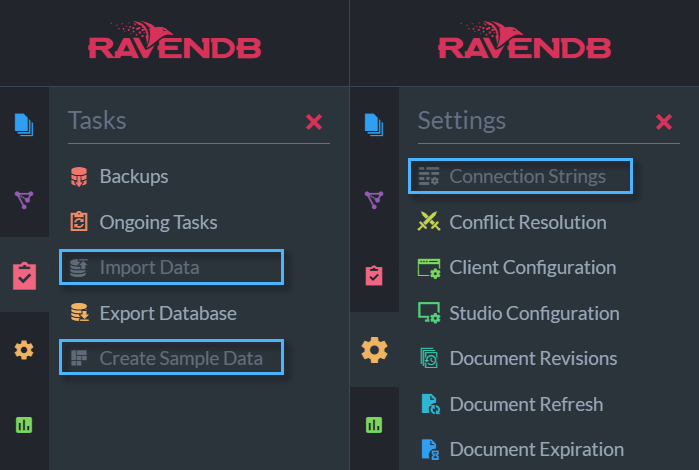The height and width of the screenshot is (470, 699).
Task: Open Indexes icon in the right panel's sidebar
Action: coord(374,199)
